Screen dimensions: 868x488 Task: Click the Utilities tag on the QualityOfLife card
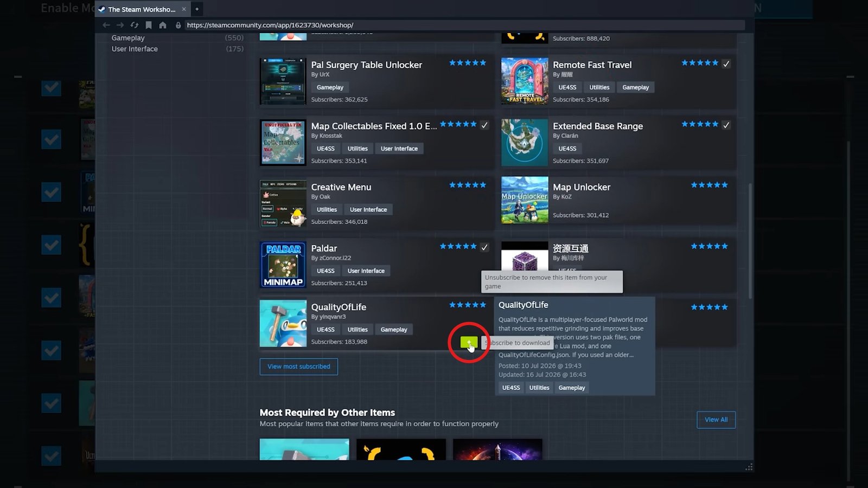(x=358, y=330)
